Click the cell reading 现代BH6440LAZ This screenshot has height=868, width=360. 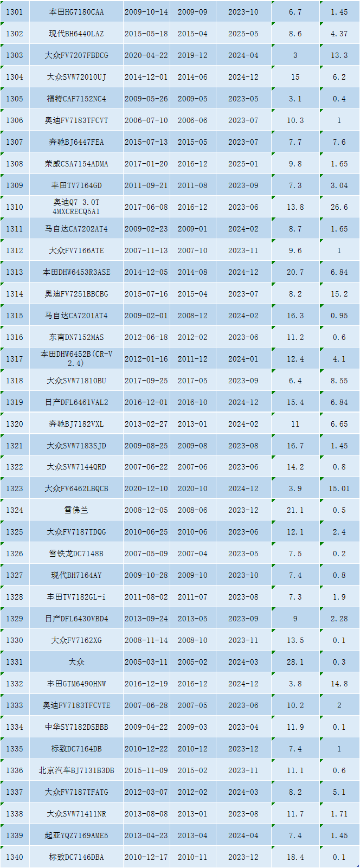pos(76,34)
